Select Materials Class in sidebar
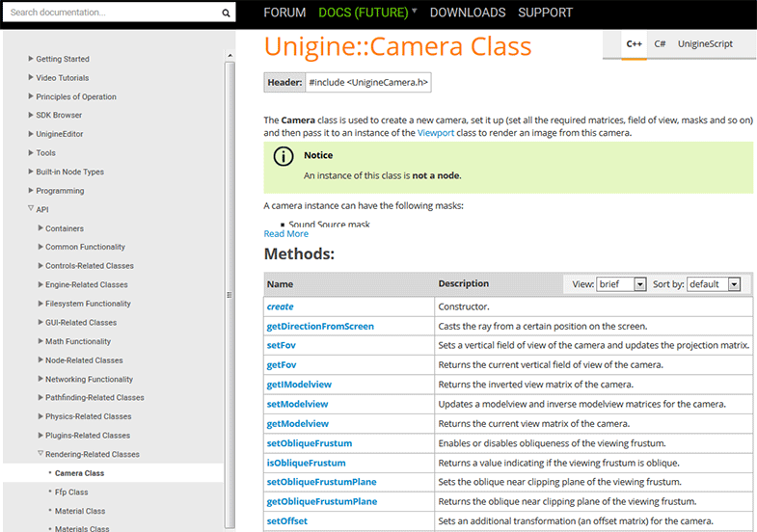The height and width of the screenshot is (532, 757). click(82, 528)
